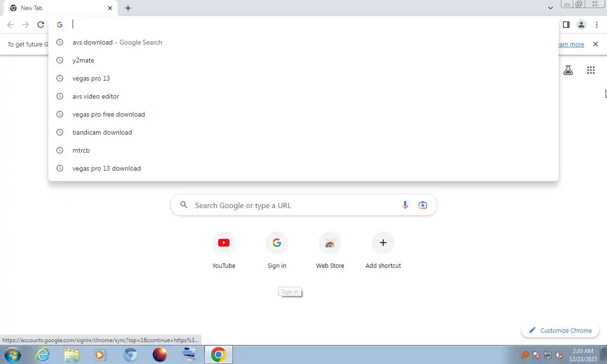Open the profile avatar menu
Screen dimensions: 607x364
coord(581,25)
